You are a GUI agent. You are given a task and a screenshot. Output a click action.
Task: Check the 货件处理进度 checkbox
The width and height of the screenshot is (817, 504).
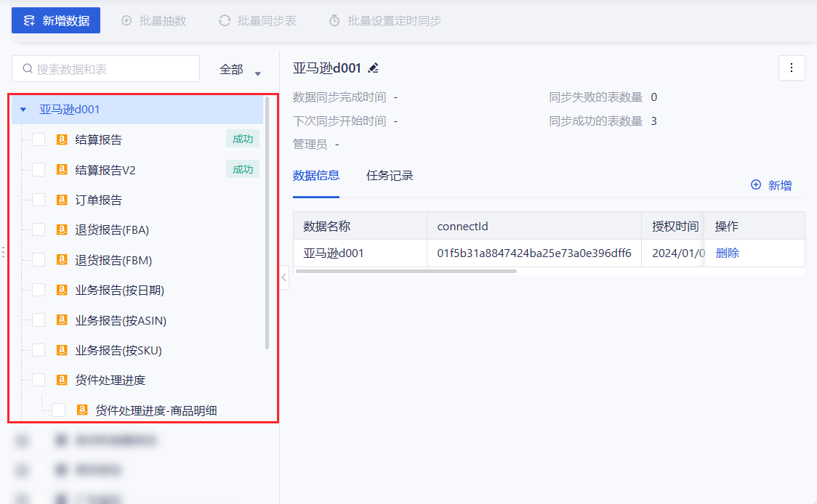(x=39, y=380)
